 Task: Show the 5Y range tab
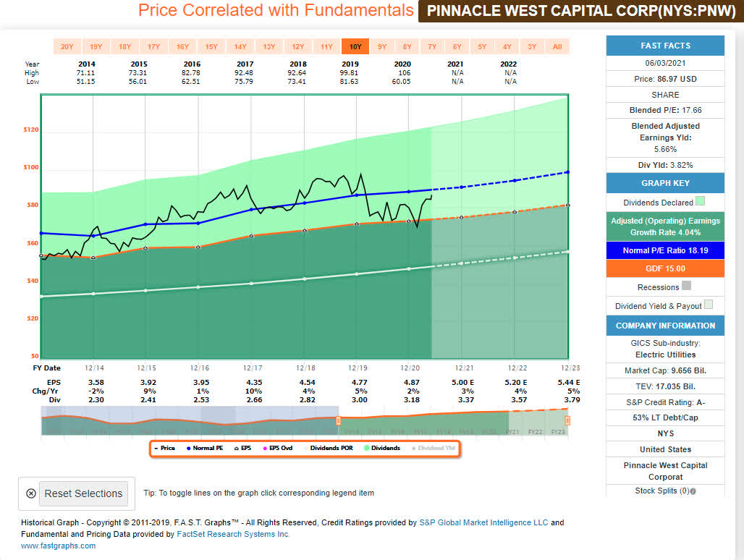[482, 46]
